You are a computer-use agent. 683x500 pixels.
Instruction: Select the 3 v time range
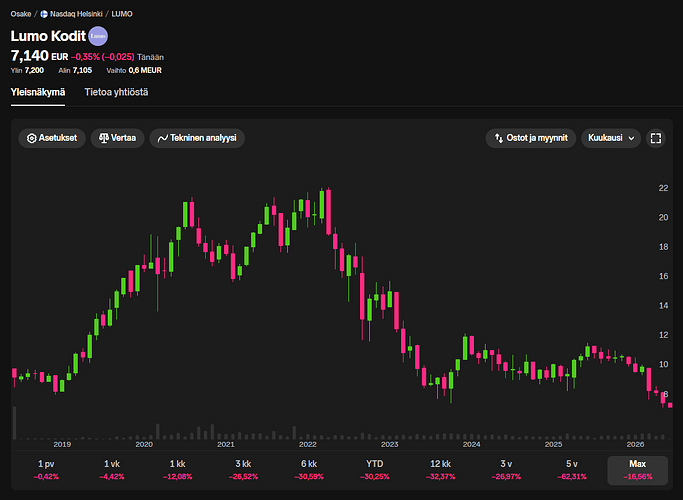tap(506, 470)
